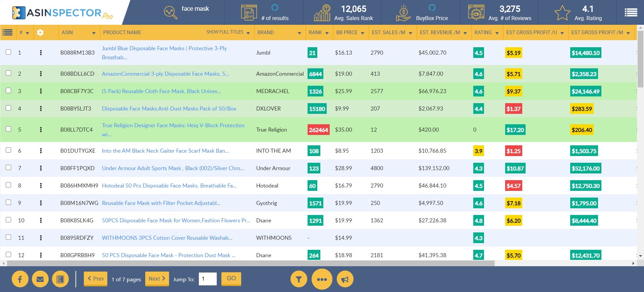
Task: Click the Avg. Sales Rank chart icon
Action: pyautogui.click(x=322, y=13)
